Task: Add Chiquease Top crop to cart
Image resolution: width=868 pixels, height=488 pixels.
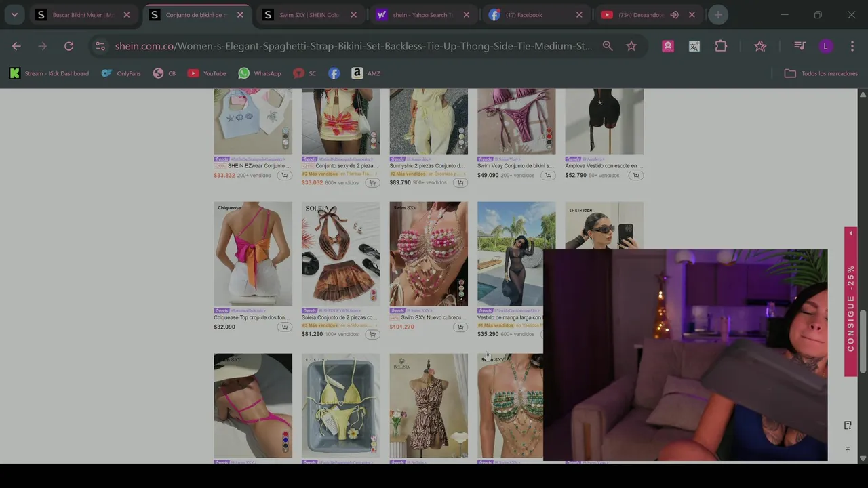Action: (284, 327)
